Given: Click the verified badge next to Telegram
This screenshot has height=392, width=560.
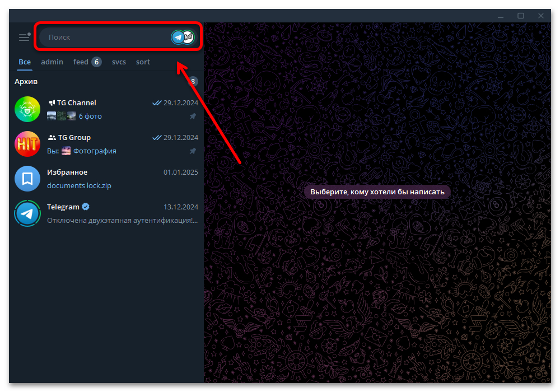Looking at the screenshot, I should [86, 207].
